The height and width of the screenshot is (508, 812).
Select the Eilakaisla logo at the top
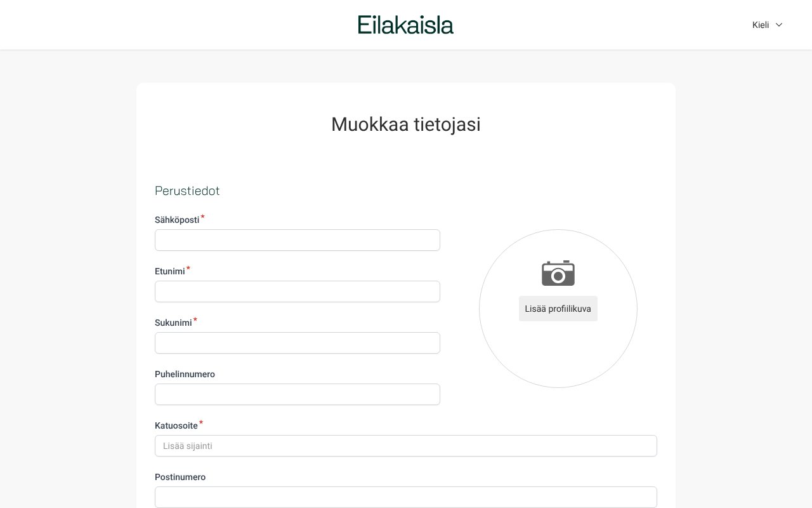pyautogui.click(x=405, y=25)
